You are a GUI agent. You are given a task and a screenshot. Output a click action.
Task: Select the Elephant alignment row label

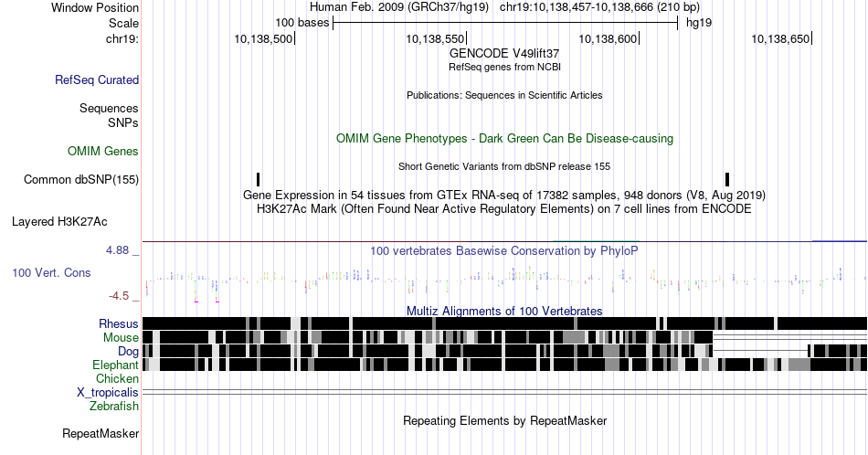[x=115, y=365]
